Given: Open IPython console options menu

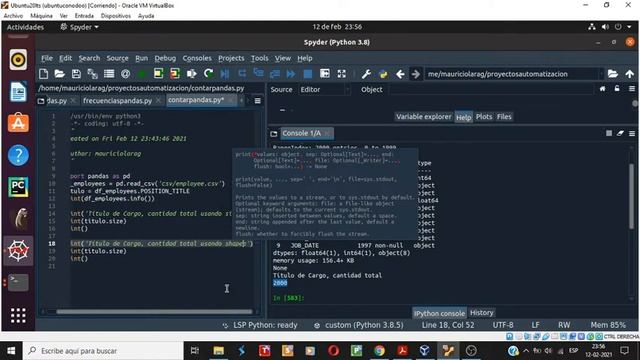Looking at the screenshot, I should [x=632, y=133].
